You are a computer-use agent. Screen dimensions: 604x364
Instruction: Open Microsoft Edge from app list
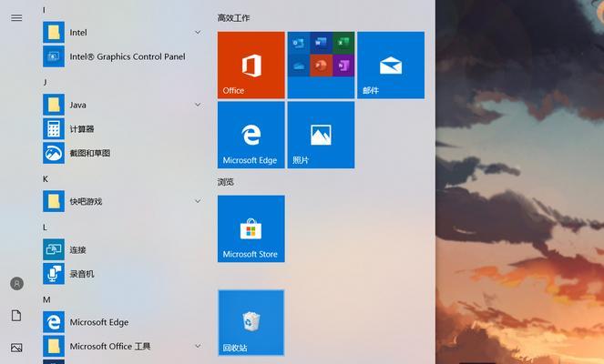pyautogui.click(x=122, y=322)
